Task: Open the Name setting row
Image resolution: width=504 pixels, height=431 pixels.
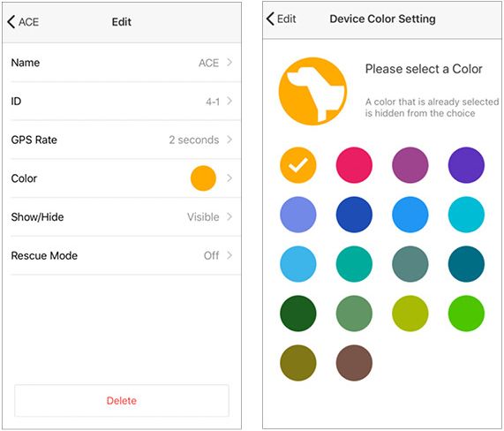Action: coord(122,63)
